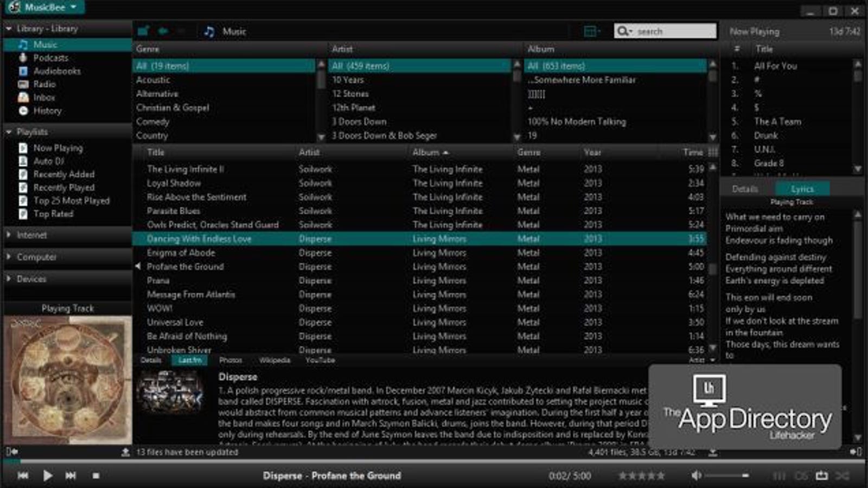This screenshot has height=488, width=868.
Task: Toggle the last.fm scrobbling icon in player bar
Action: coord(801,476)
